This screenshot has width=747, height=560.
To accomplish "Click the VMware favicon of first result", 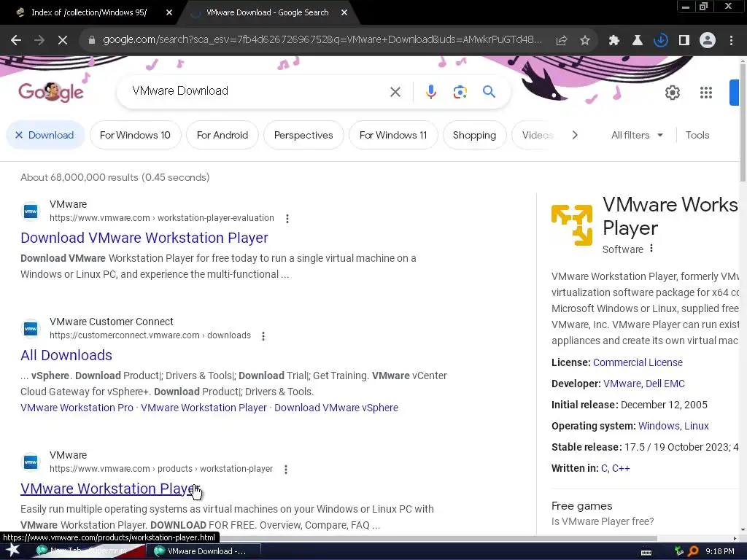I will coord(31,211).
